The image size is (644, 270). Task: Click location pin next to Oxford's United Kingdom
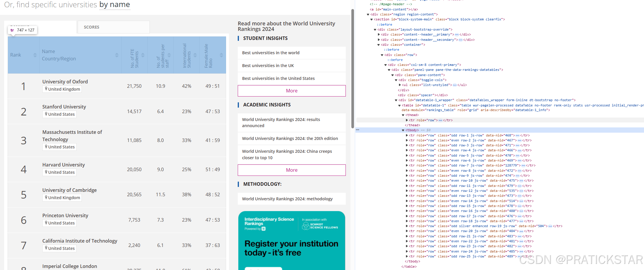click(46, 89)
